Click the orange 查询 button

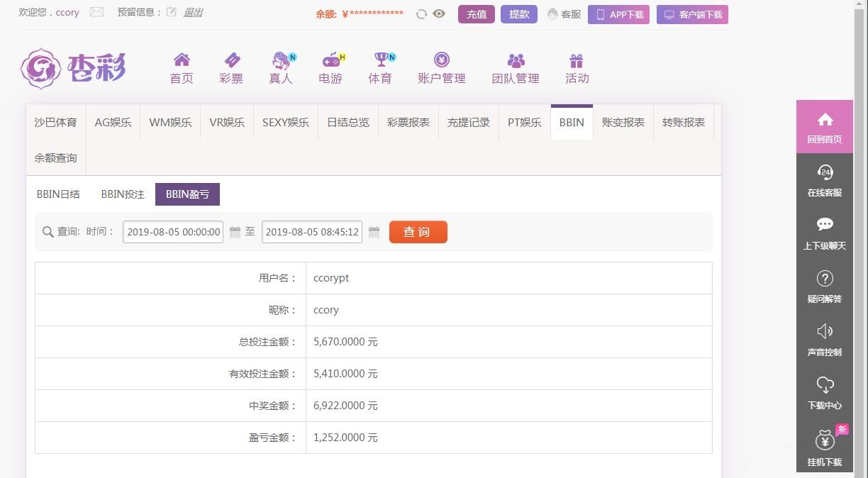click(418, 232)
